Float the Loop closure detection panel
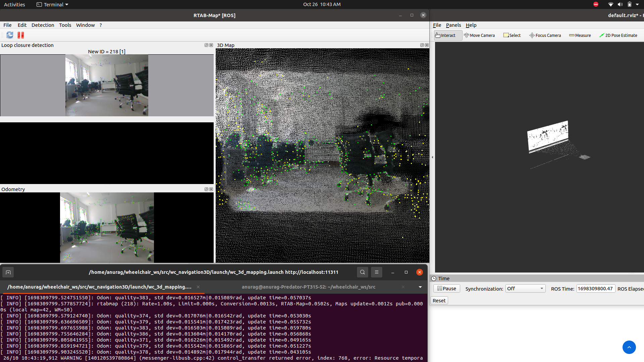The width and height of the screenshot is (644, 362). coord(206,45)
